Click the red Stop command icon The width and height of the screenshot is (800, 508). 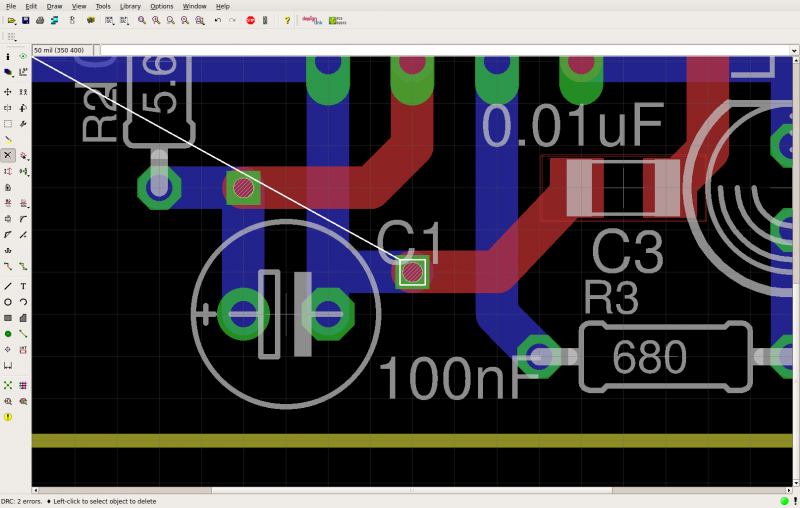[250, 20]
